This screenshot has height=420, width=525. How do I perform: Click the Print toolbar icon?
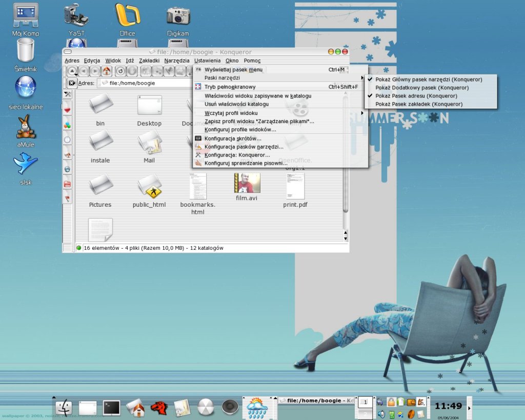click(180, 71)
